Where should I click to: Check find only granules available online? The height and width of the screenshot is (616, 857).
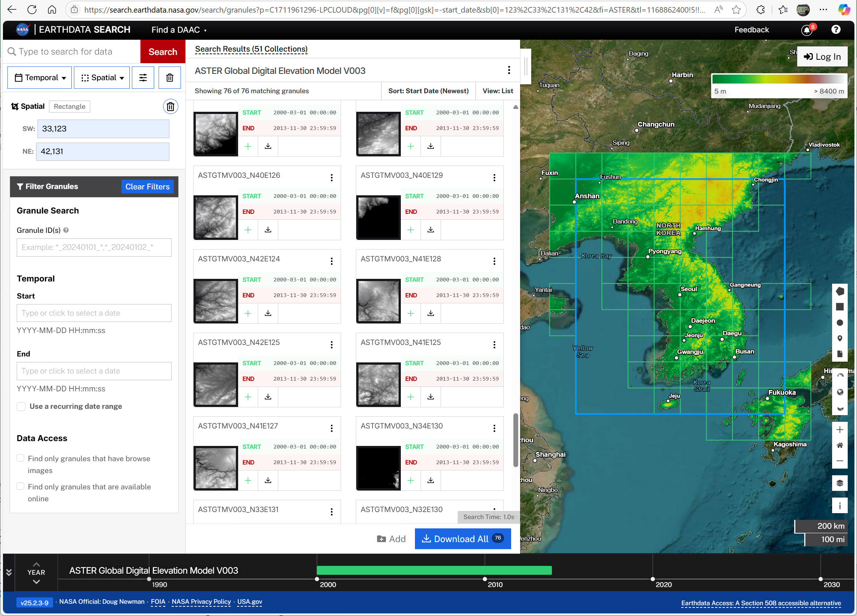[x=21, y=486]
